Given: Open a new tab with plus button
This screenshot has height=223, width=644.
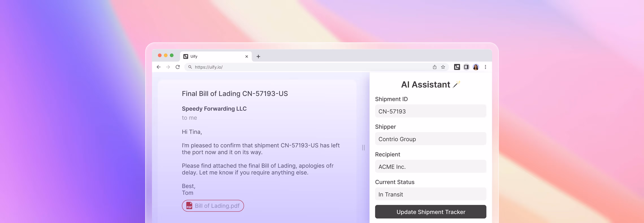Looking at the screenshot, I should [x=258, y=56].
